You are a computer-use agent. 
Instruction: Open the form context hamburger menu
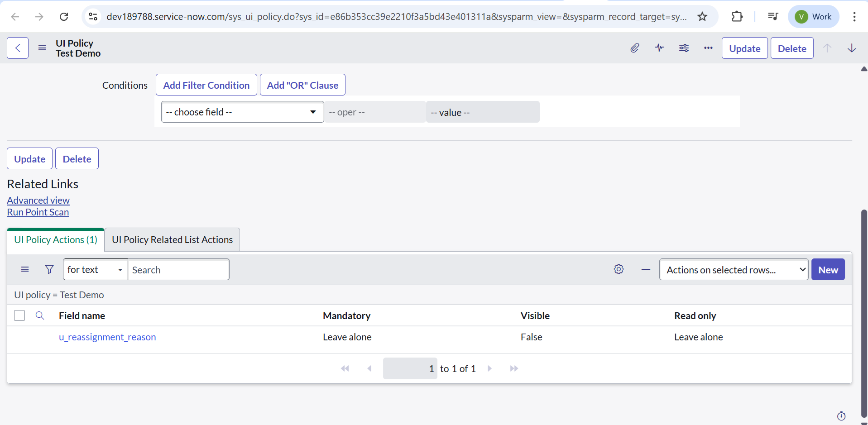tap(42, 48)
